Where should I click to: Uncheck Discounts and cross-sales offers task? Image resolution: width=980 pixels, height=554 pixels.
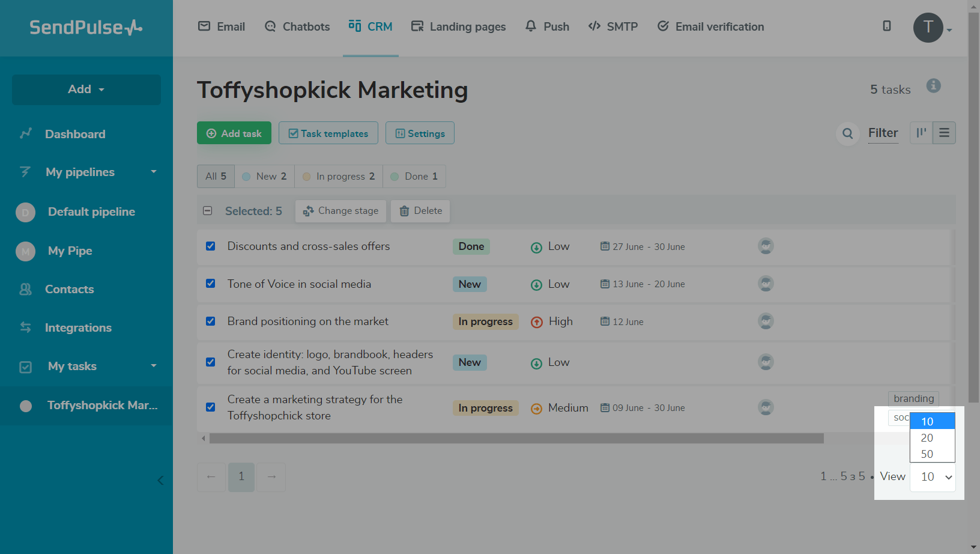pos(211,246)
